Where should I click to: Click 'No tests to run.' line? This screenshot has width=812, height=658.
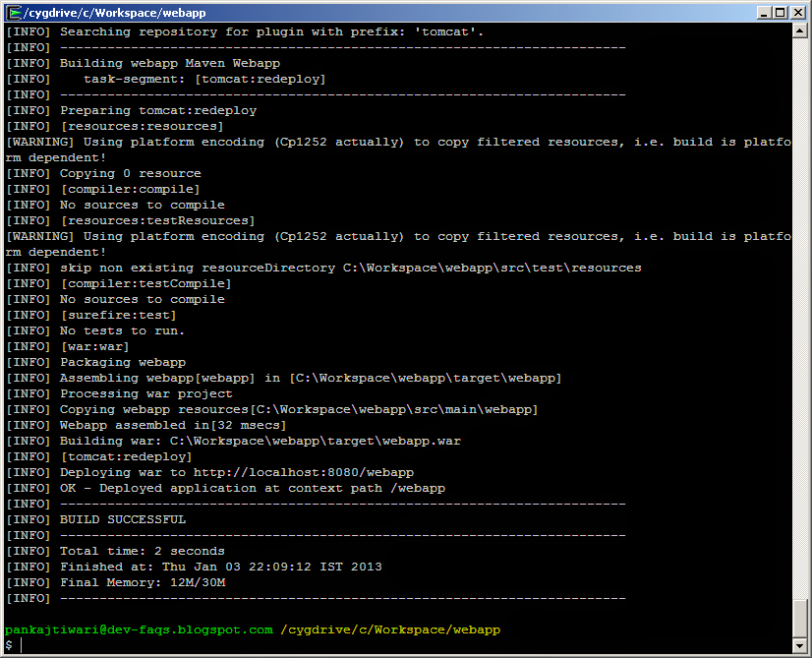95,330
